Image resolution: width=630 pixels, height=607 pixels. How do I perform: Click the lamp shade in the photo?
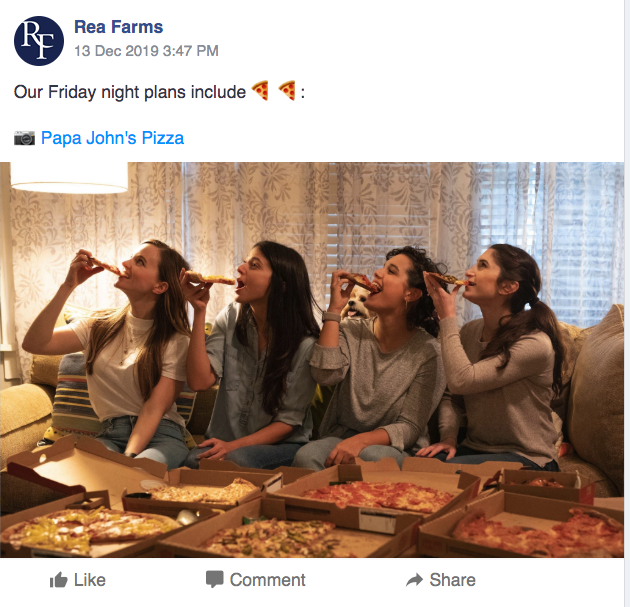pyautogui.click(x=68, y=177)
